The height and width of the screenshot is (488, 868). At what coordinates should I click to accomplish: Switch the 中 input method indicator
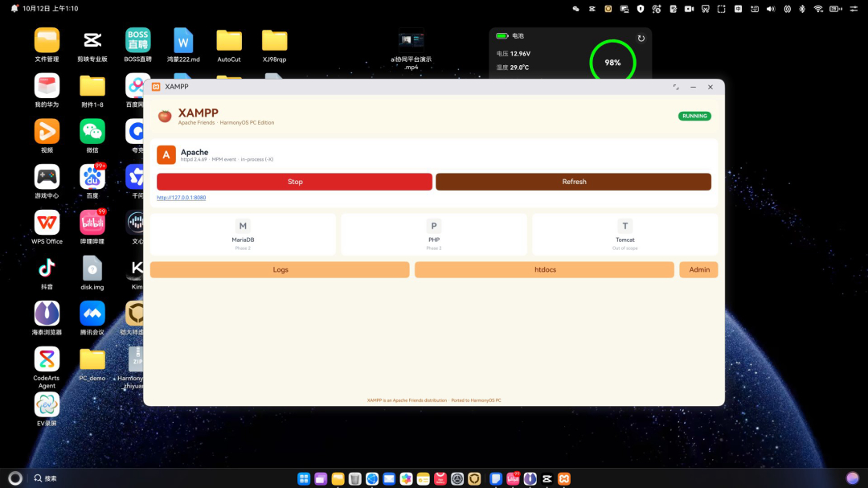pos(738,9)
